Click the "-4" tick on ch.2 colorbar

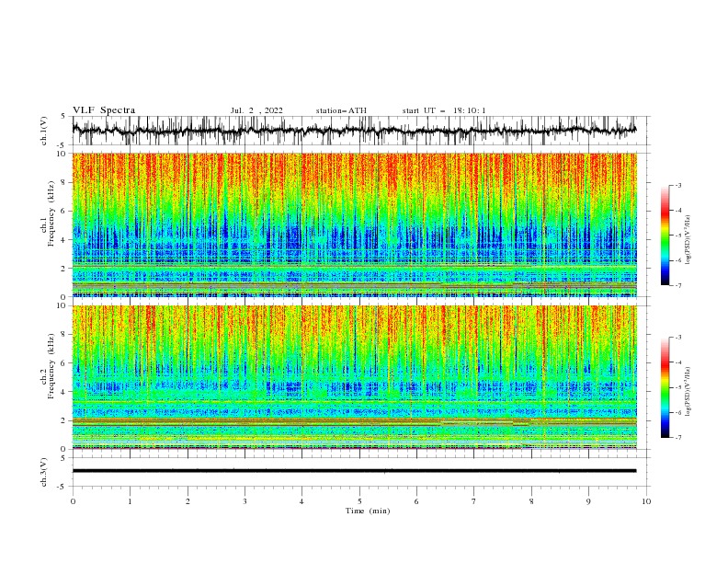tap(677, 362)
